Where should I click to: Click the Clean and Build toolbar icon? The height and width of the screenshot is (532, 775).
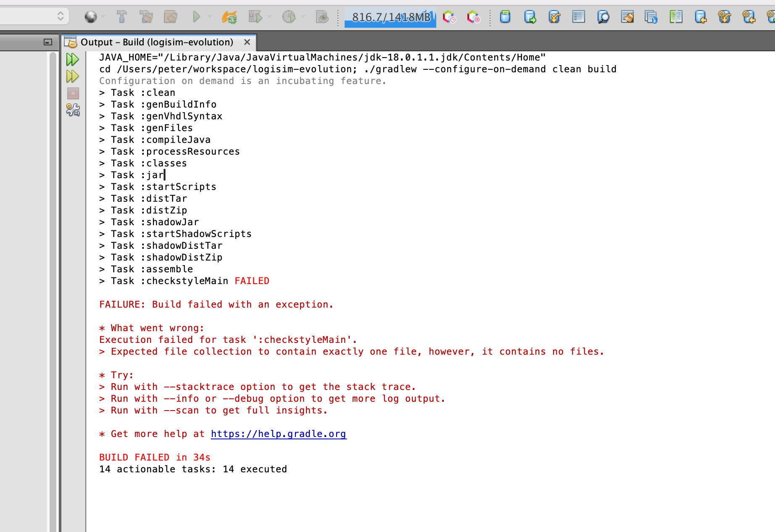point(146,17)
